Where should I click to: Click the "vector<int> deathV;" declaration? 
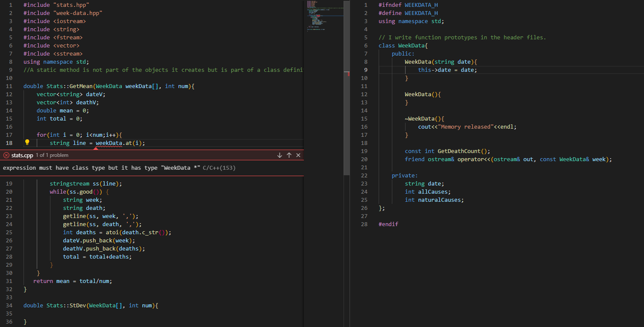[x=68, y=103]
